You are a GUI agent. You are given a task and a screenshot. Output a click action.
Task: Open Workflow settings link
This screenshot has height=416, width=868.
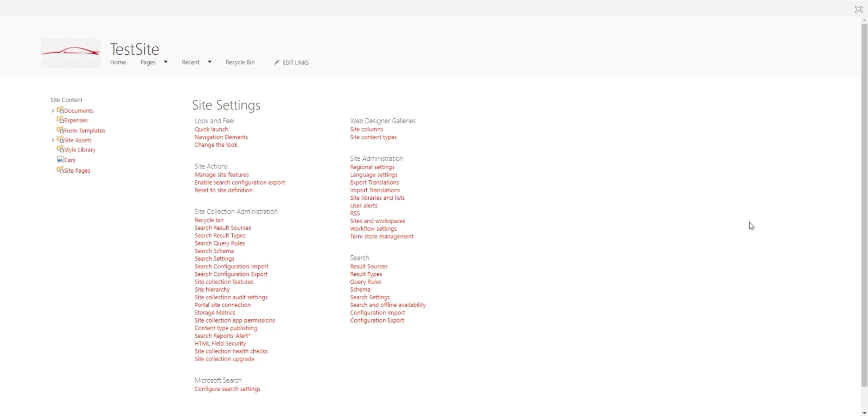[x=373, y=229]
